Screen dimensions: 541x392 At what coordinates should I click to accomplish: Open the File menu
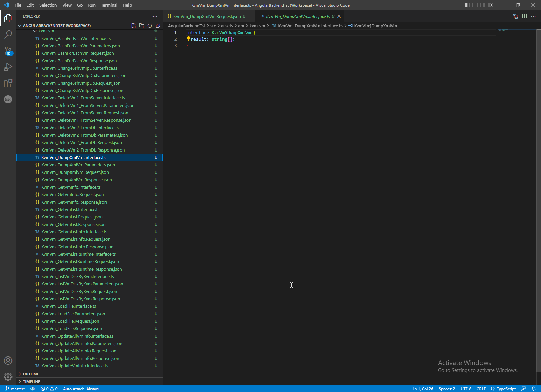click(18, 5)
